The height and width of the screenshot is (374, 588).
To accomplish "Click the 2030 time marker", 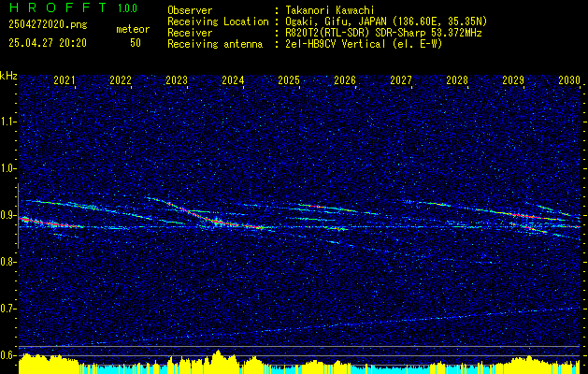I will click(x=569, y=79).
